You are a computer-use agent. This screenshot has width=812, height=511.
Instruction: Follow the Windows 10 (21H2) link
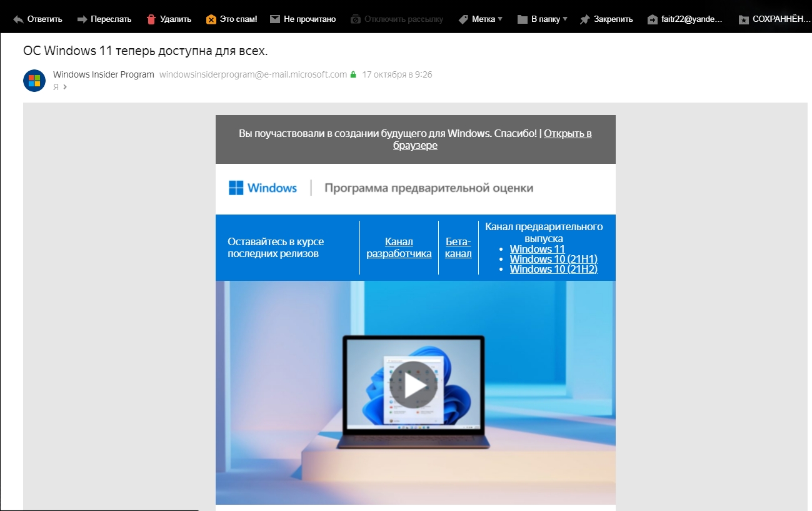[554, 269]
